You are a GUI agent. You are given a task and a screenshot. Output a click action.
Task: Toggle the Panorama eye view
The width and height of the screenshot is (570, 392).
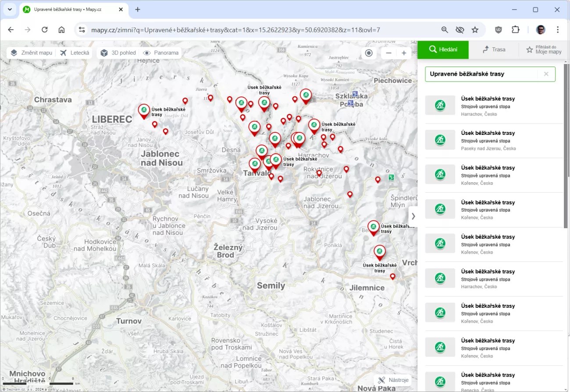161,53
